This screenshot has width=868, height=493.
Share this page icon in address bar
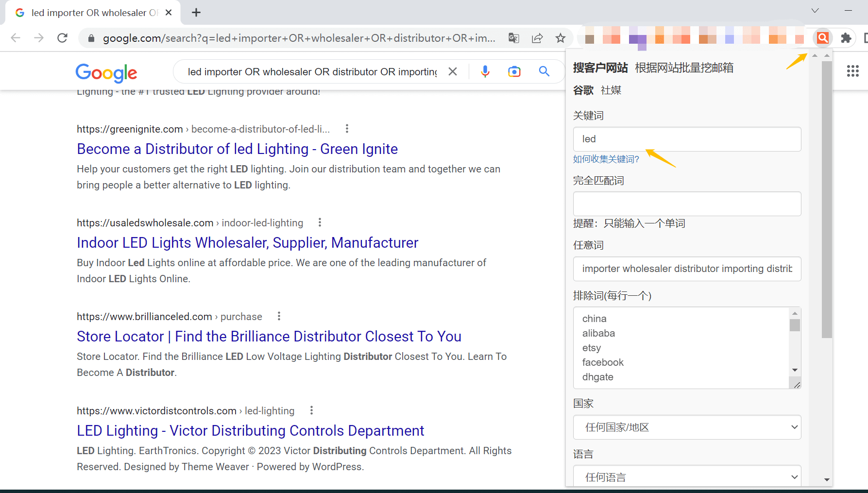(x=537, y=38)
